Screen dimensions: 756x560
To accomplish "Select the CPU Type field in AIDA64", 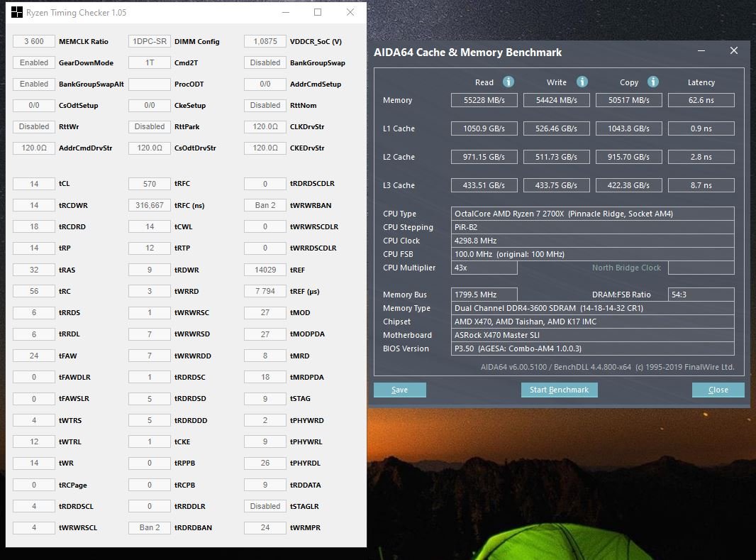I will (x=593, y=214).
